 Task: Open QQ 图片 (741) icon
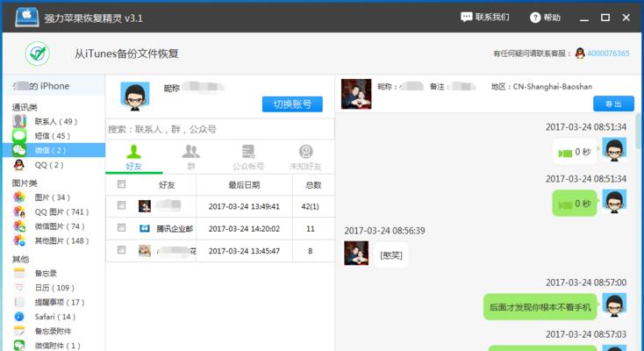click(19, 211)
